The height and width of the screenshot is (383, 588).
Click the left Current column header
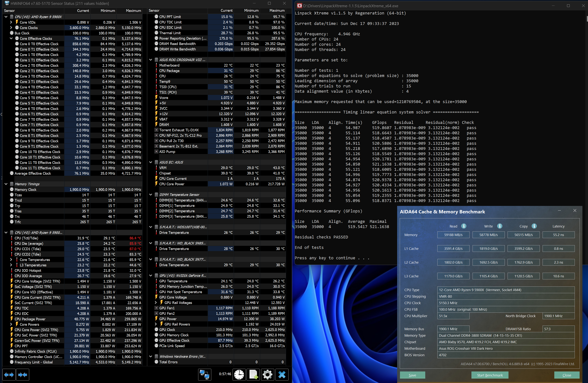(x=77, y=11)
